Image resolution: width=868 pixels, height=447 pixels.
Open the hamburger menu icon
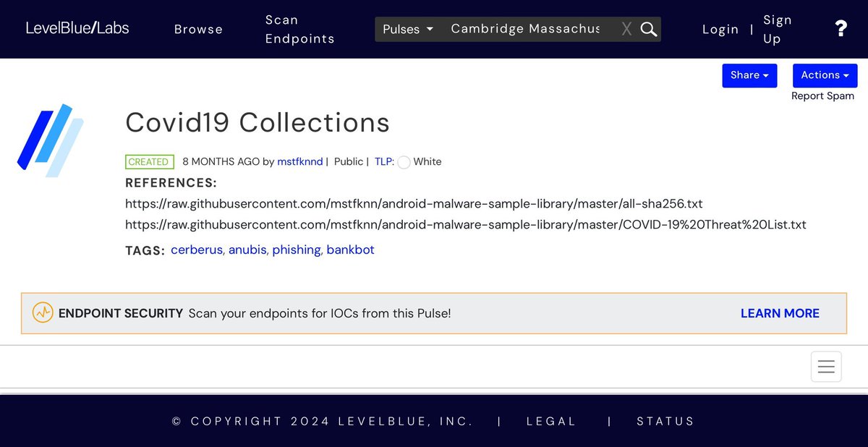click(x=826, y=367)
